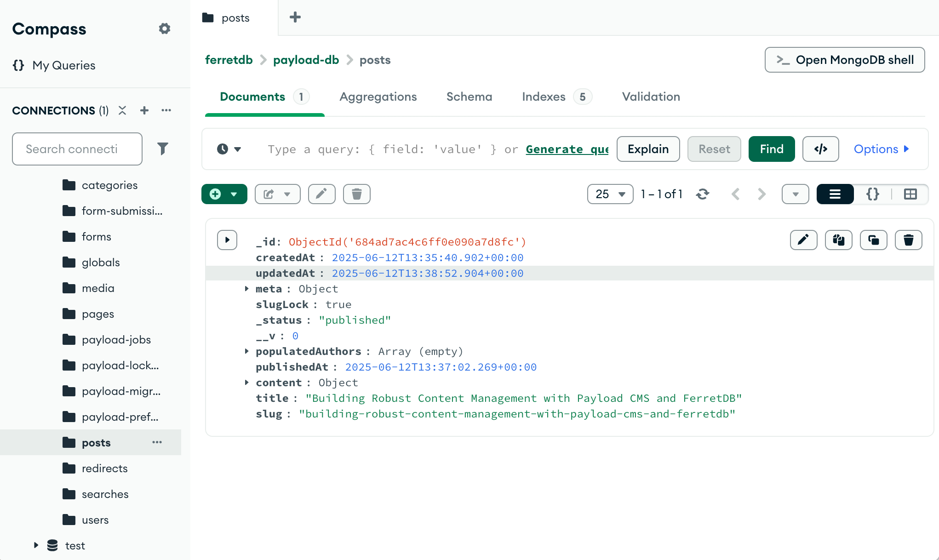Edit documents with the pencil icon
Image resolution: width=939 pixels, height=560 pixels.
pyautogui.click(x=321, y=194)
